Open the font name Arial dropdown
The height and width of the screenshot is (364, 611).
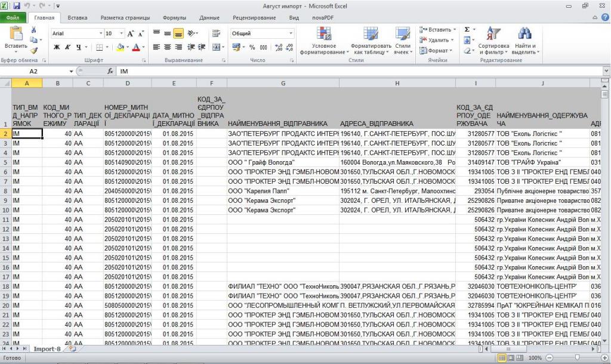(x=101, y=33)
